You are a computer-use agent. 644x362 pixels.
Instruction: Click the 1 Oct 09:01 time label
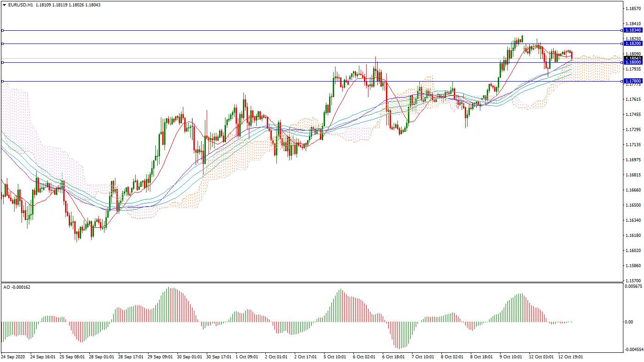coord(248,357)
